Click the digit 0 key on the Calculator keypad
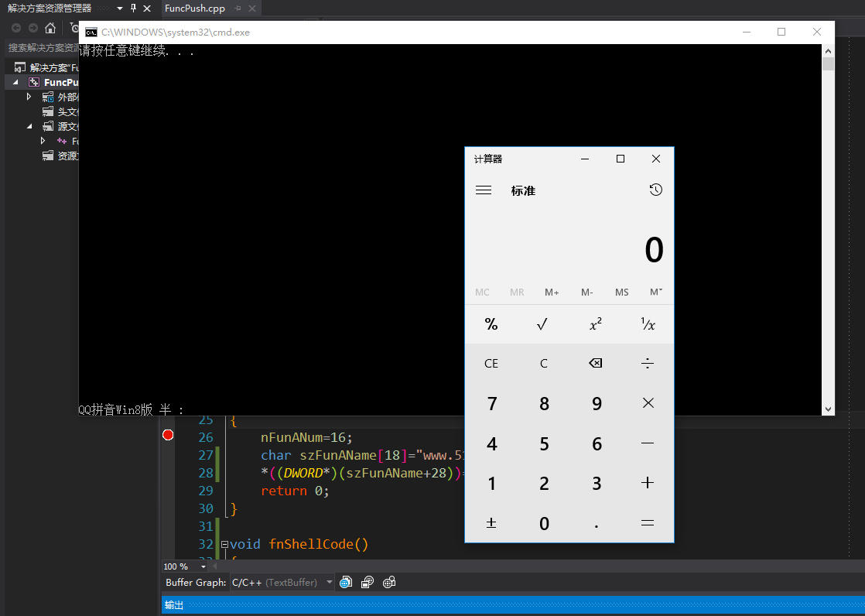 [543, 522]
